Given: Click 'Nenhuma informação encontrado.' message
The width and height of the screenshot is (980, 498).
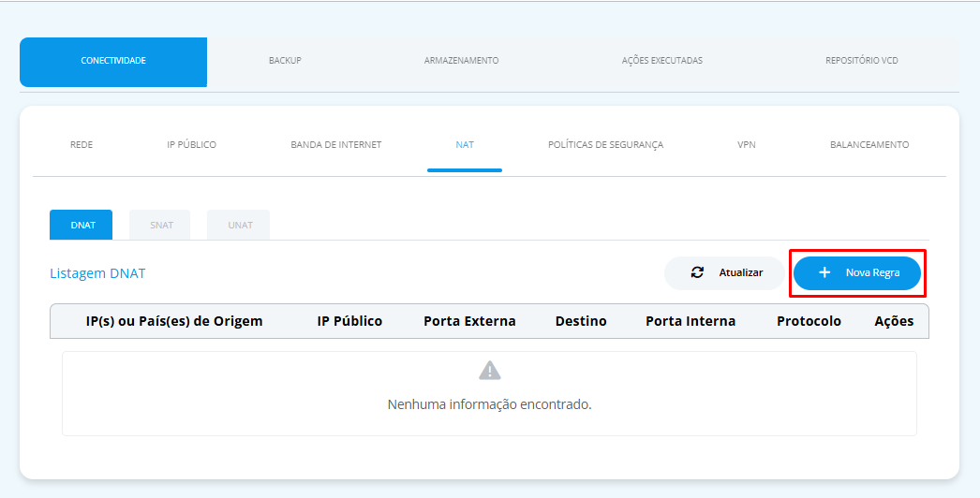Looking at the screenshot, I should pos(489,404).
